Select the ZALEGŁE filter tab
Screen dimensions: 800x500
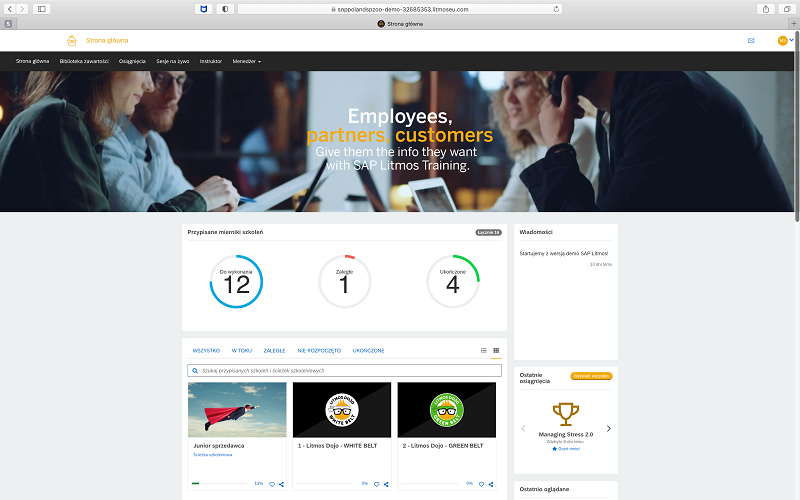(274, 351)
